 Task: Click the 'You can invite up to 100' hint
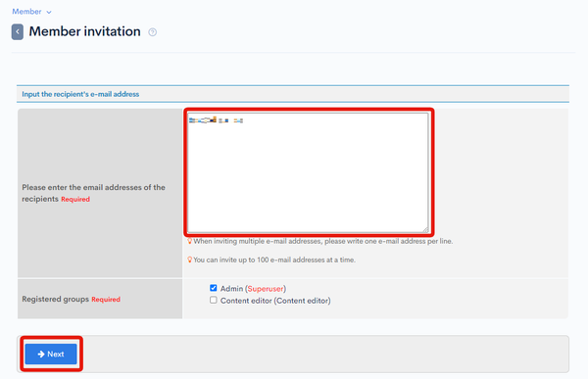(274, 260)
